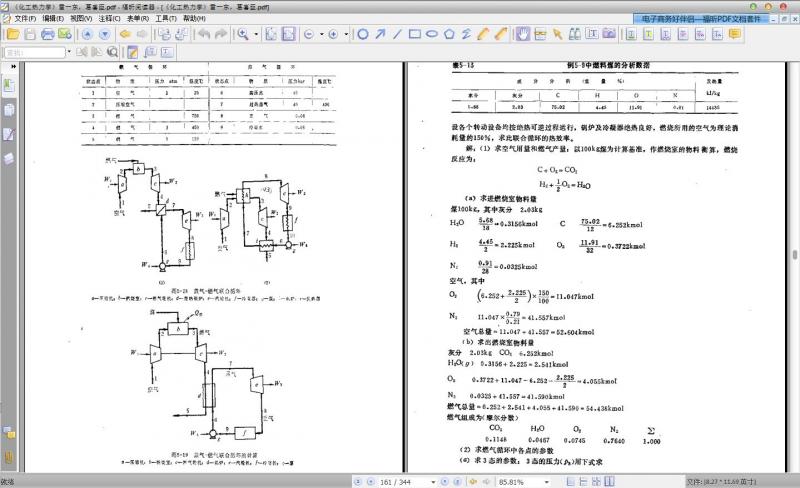Click the 电子商务好伴侣 advertisement banner
The width and height of the screenshot is (800, 488).
(x=701, y=19)
